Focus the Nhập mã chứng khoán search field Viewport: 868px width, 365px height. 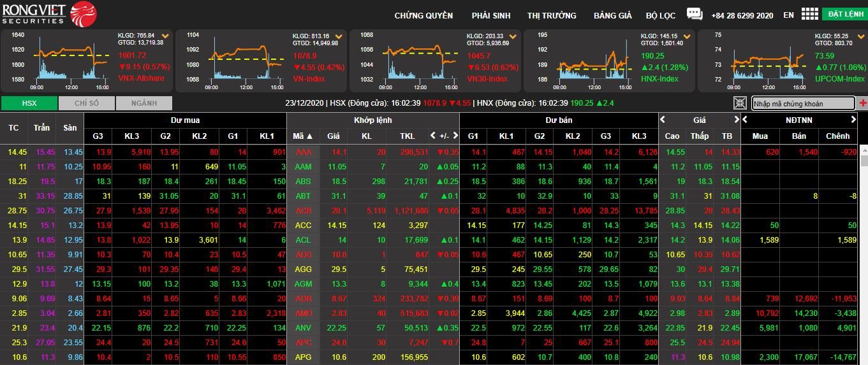point(802,104)
